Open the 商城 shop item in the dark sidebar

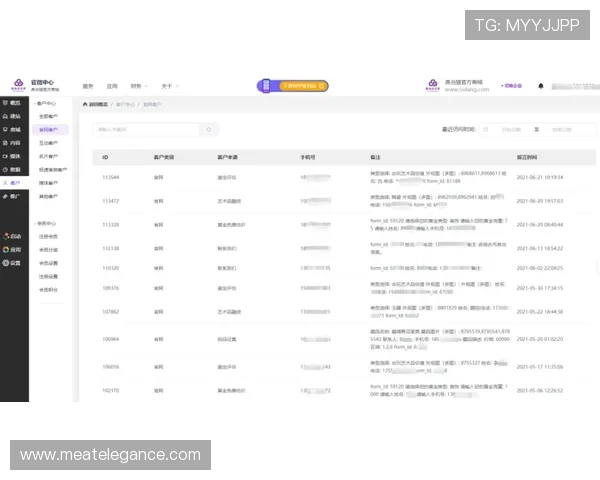click(x=12, y=130)
